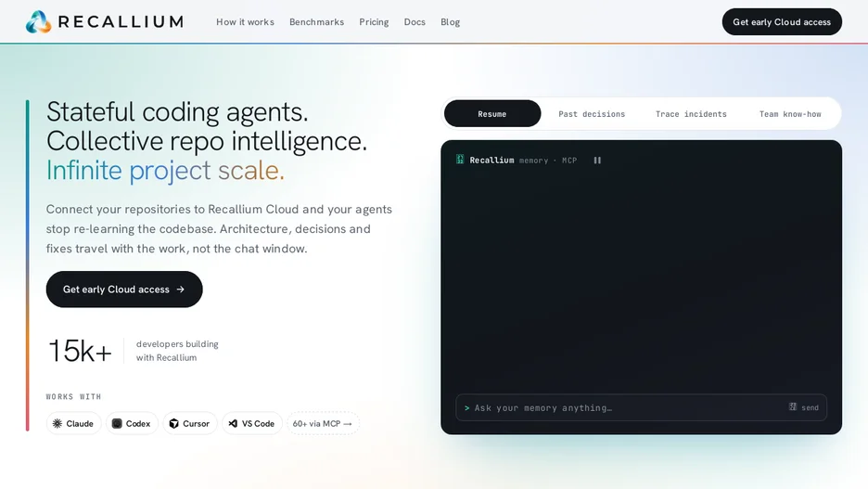This screenshot has width=868, height=489.
Task: Visit the Blog link
Action: coord(450,21)
